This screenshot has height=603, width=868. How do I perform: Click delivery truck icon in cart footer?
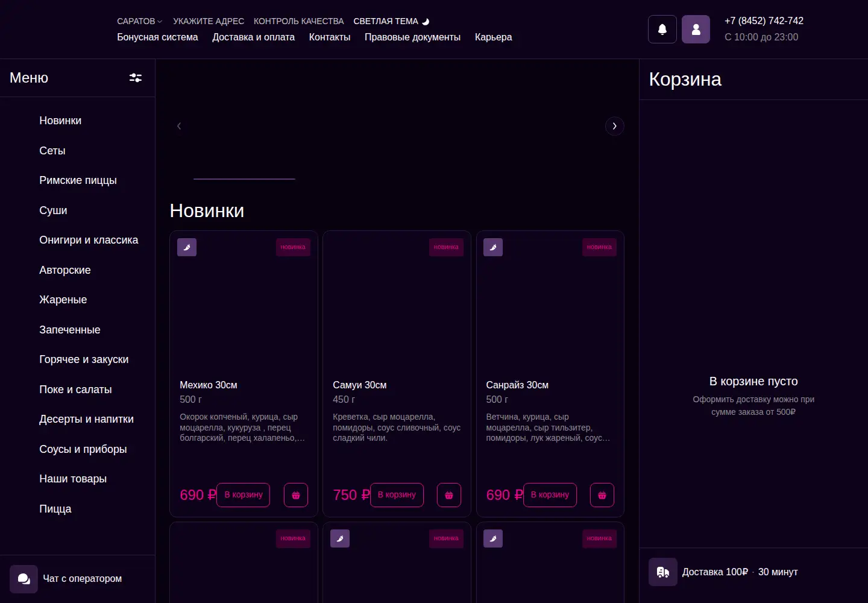[663, 572]
